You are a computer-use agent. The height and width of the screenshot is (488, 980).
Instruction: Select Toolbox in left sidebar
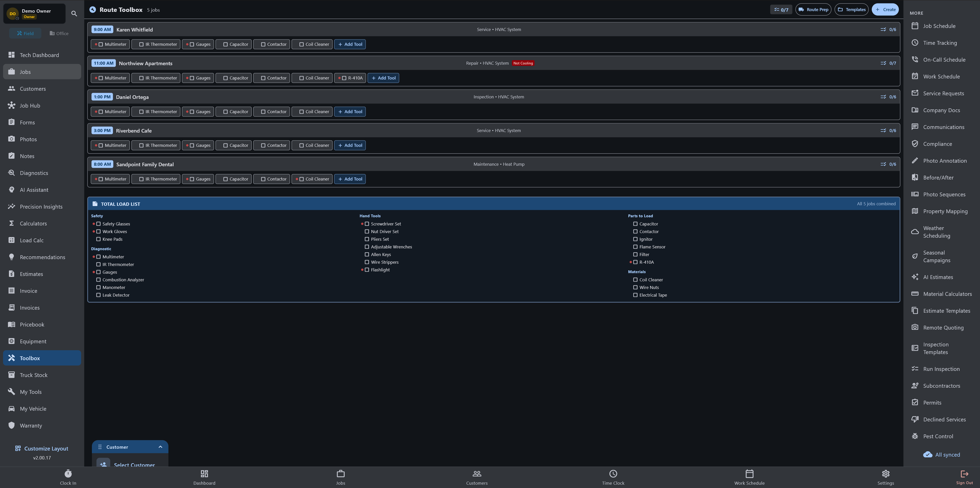coord(42,358)
